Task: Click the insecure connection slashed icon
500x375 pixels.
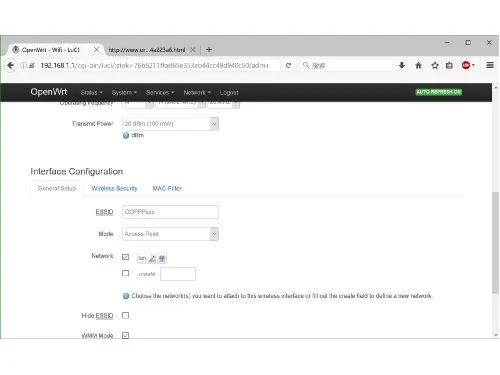Action: tap(32, 65)
